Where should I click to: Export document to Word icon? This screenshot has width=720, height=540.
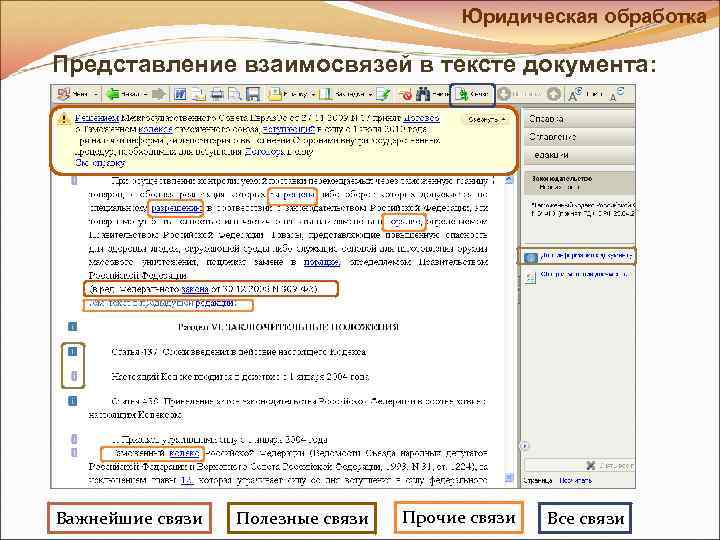(180, 94)
